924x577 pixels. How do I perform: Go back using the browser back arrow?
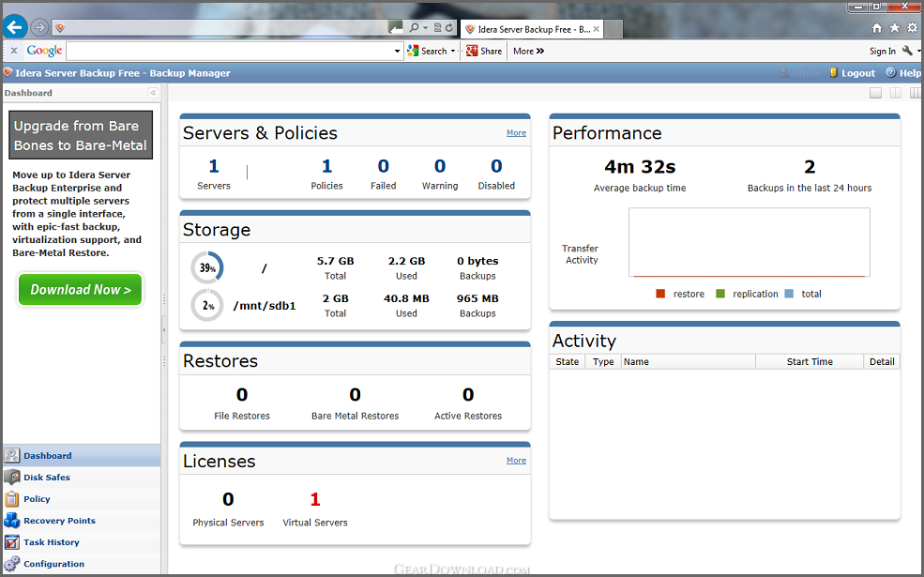15,27
